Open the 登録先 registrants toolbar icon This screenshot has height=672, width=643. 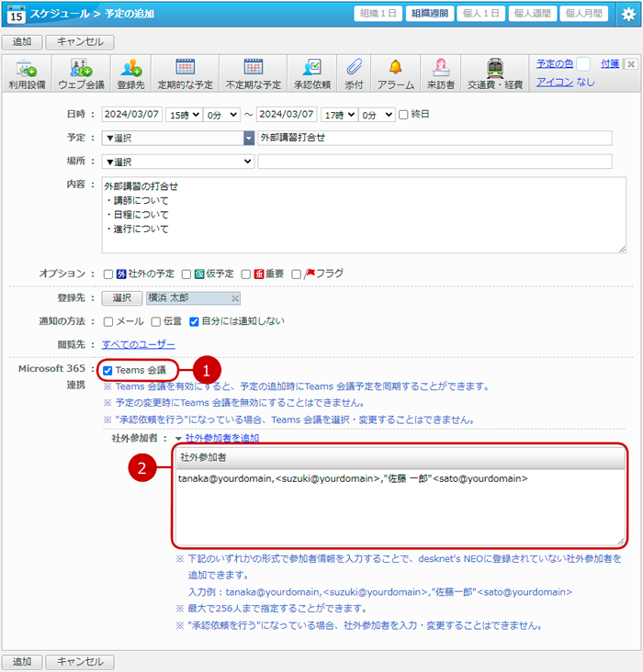[x=131, y=73]
